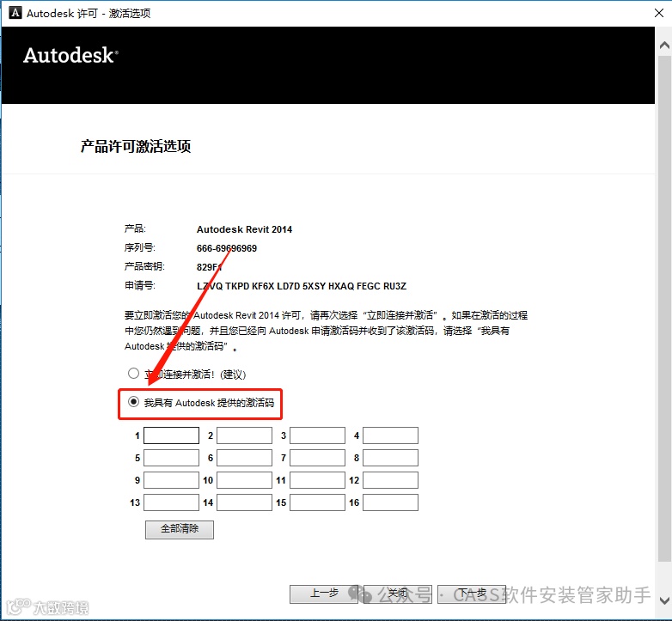Screen dimensions: 672x621
Task: Click activation code field 15
Action: 317,502
